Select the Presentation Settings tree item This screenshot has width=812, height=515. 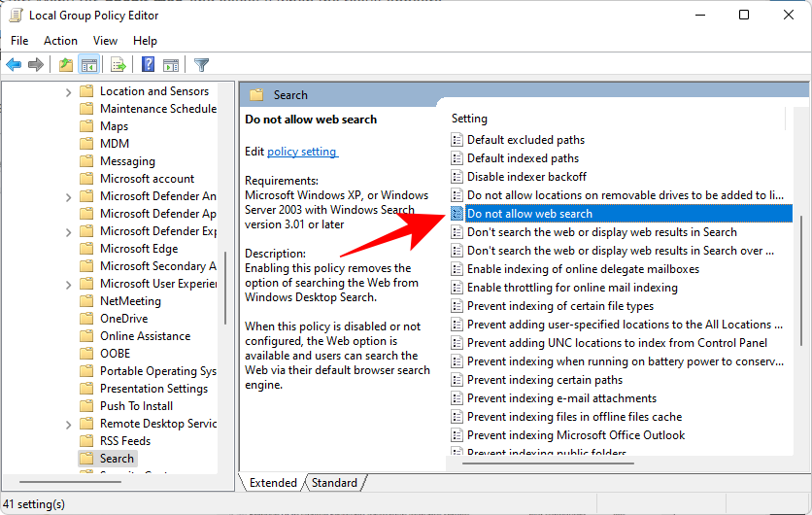tap(153, 388)
